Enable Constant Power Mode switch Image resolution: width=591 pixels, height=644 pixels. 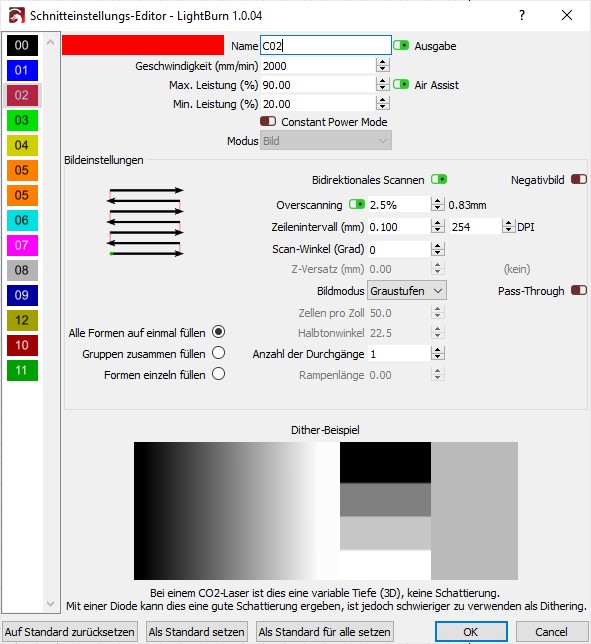(268, 122)
